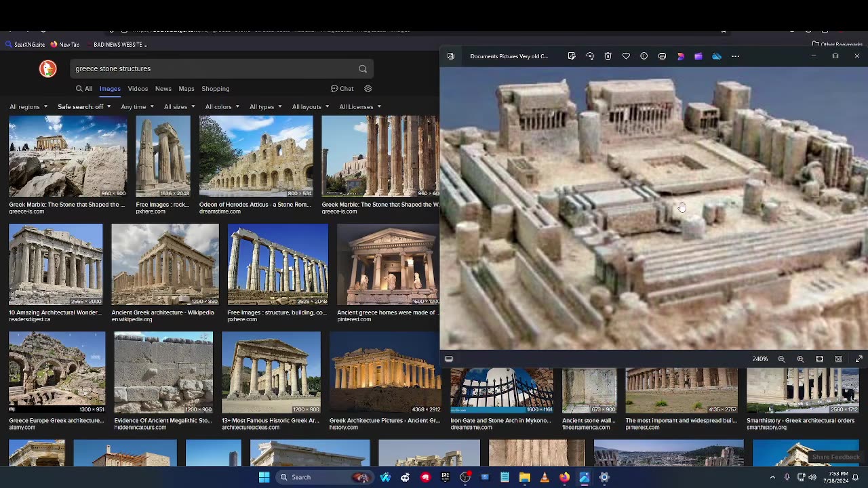
Task: Open Safe search: off dropdown
Action: click(x=84, y=106)
